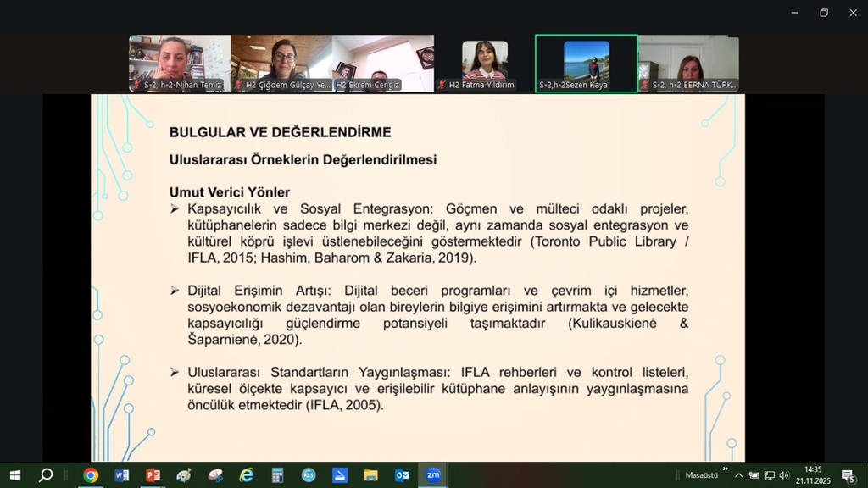The image size is (868, 488).
Task: Expand the Masaüstü toolbar chevron
Action: coord(726,469)
